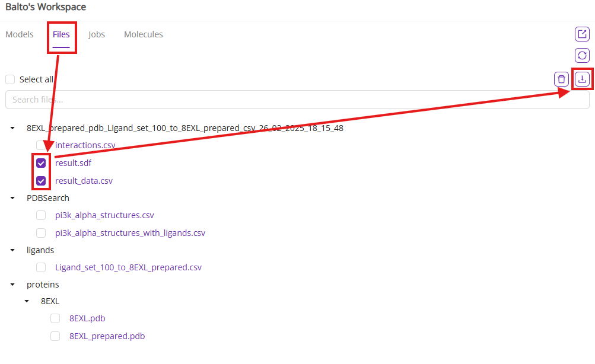Uncheck the result.sdf checkbox
Viewport: 595px width, 364px height.
(x=41, y=163)
